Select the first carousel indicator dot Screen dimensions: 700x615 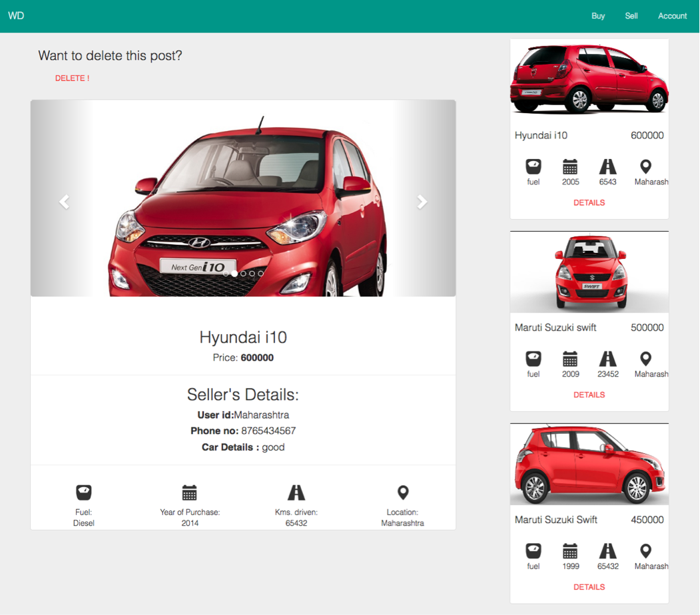coord(226,274)
